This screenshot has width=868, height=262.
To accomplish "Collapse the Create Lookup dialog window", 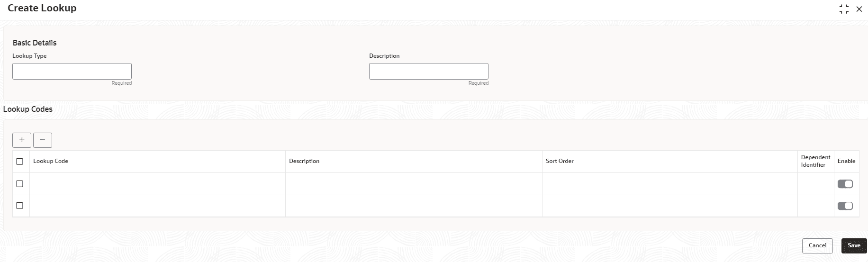I will point(844,9).
